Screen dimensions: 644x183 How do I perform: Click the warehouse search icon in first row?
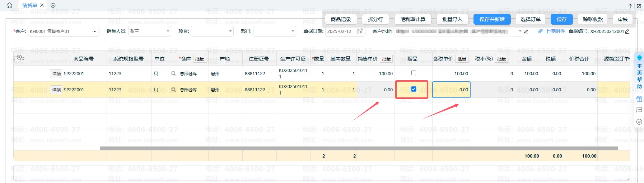pos(173,74)
